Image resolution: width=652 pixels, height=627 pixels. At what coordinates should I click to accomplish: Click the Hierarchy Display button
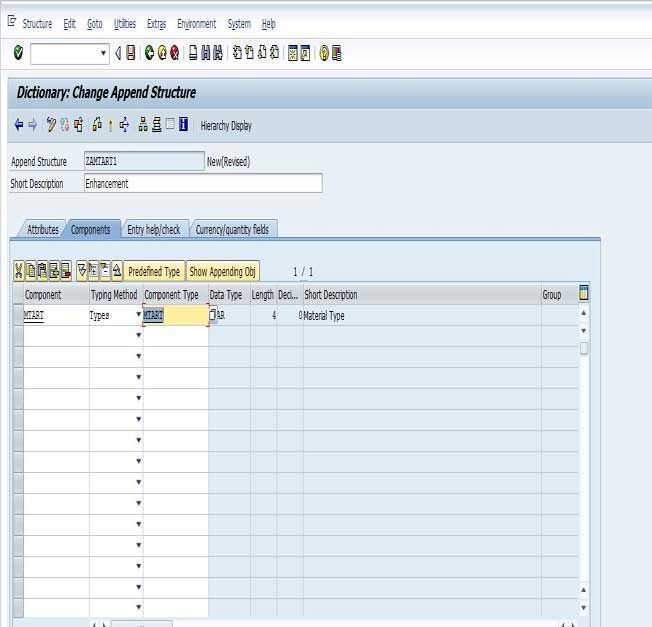(226, 126)
